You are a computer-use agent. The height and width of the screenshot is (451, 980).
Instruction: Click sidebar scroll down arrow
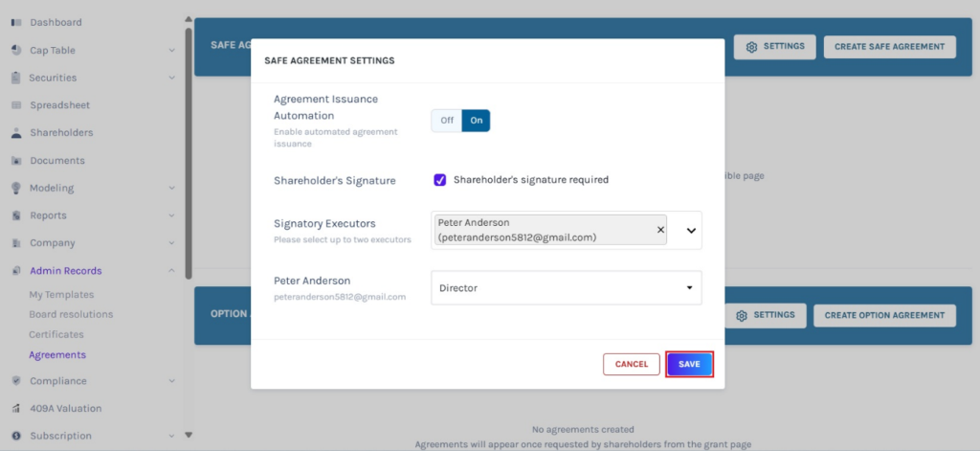coord(189,435)
